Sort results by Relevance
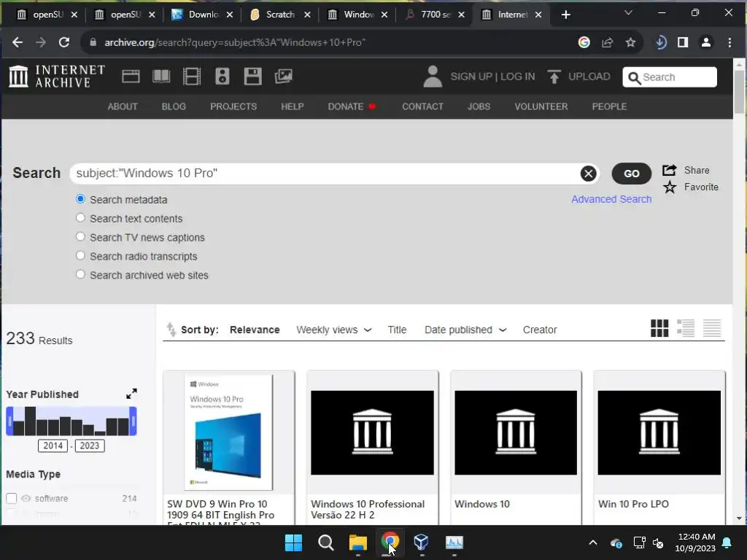This screenshot has width=747, height=560. 255,330
